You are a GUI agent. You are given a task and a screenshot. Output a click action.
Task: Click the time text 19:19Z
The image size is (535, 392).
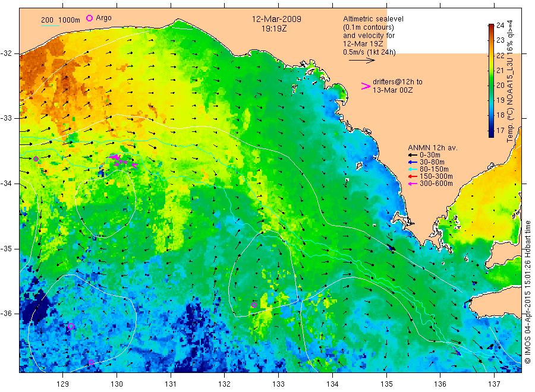pyautogui.click(x=274, y=29)
